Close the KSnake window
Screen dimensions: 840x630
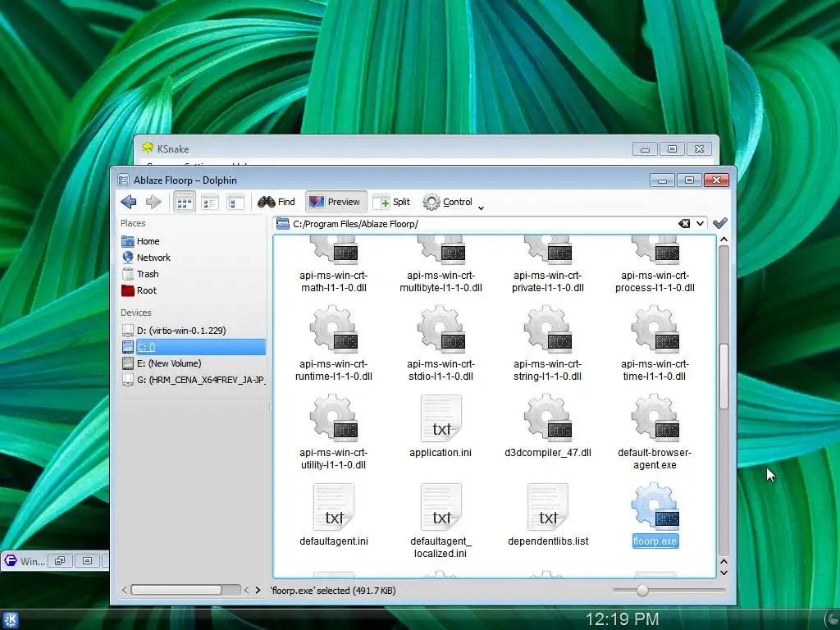(699, 149)
